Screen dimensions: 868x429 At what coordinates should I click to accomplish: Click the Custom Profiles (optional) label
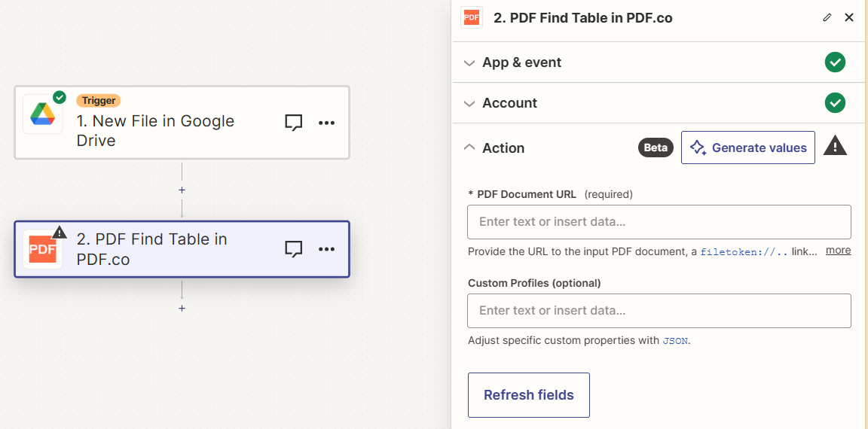tap(534, 283)
